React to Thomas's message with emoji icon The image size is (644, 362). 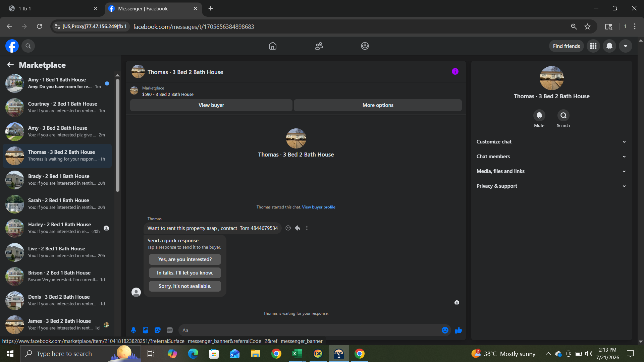click(288, 228)
